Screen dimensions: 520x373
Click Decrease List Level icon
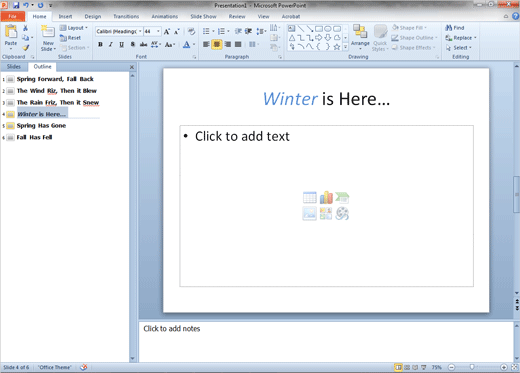[238, 31]
